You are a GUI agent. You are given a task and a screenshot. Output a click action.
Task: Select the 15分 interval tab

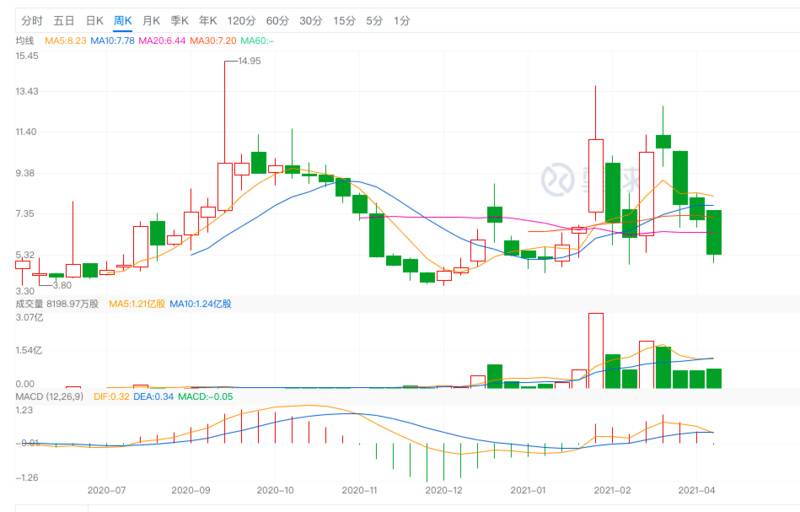coord(344,20)
